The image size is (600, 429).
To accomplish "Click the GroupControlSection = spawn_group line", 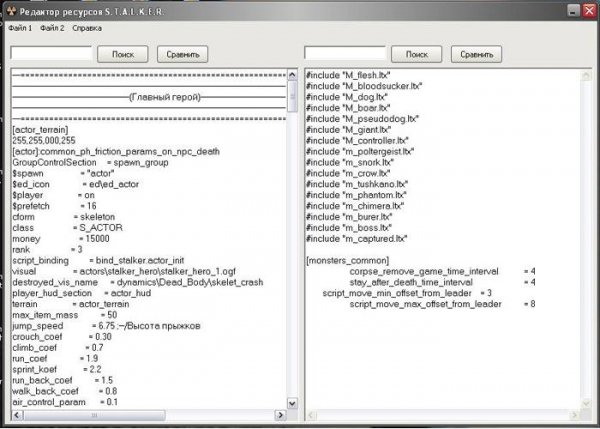I will click(90, 162).
